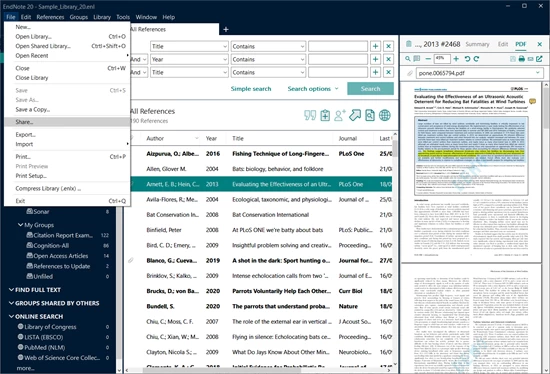Sort by Author column header
550x374 pixels.
tap(155, 138)
